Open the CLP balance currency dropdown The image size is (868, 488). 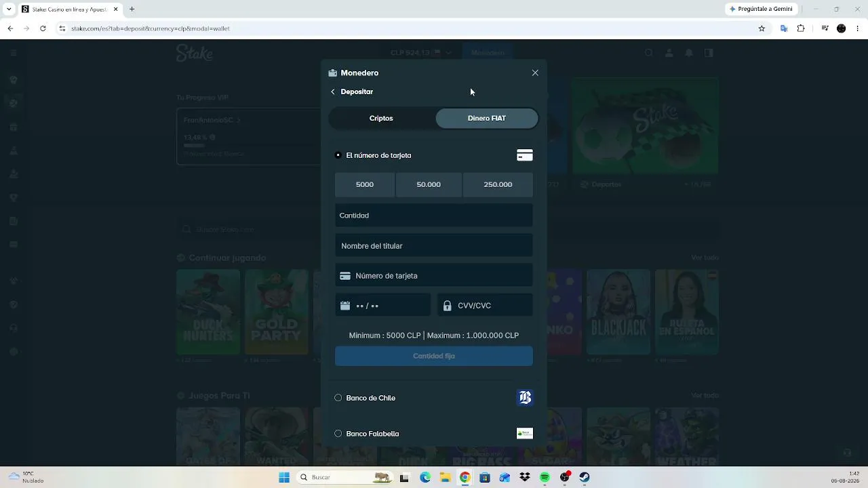pyautogui.click(x=421, y=53)
